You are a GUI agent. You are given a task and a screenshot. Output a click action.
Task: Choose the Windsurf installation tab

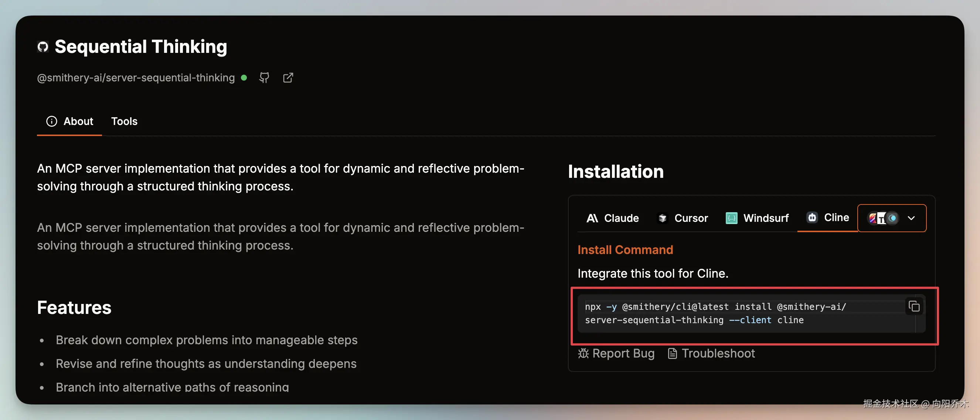(x=757, y=218)
